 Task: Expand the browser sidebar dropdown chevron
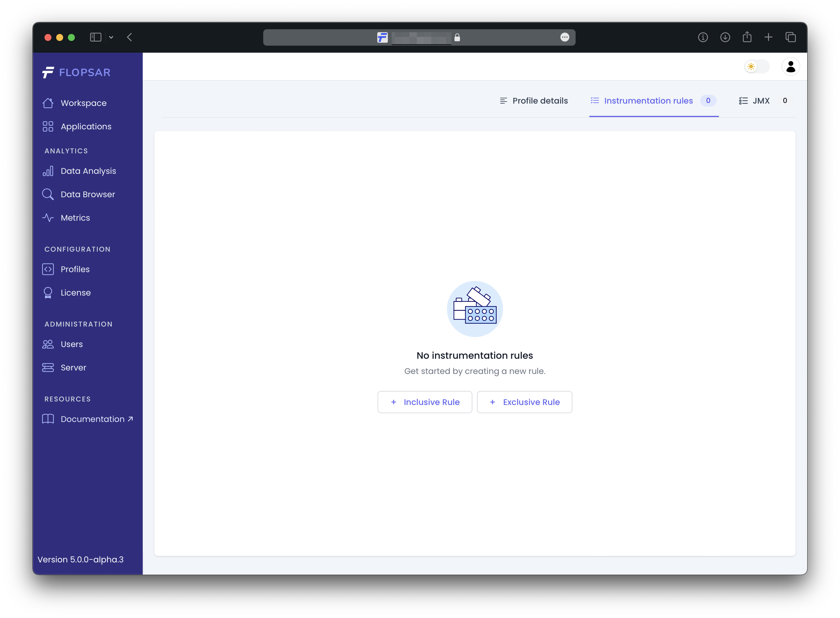pos(111,37)
